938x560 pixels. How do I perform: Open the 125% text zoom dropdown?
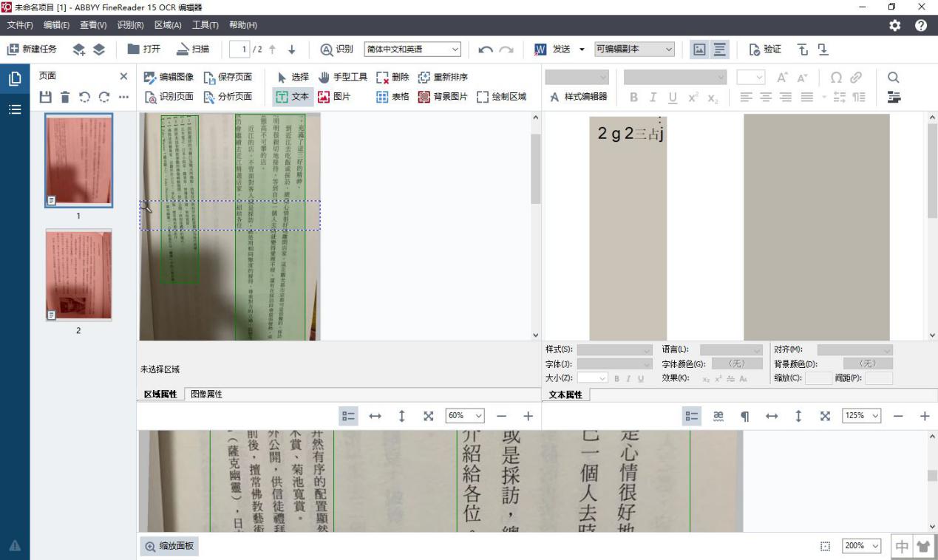click(x=861, y=416)
